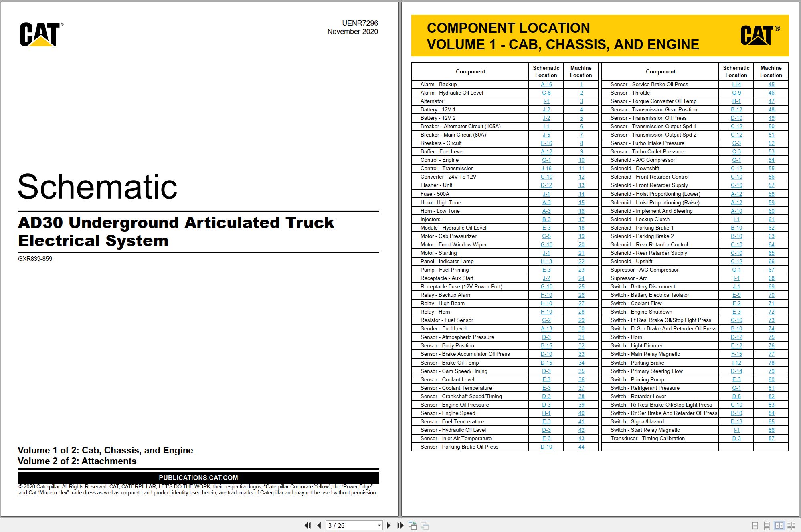Viewport: 801px width, 532px height.
Task: Open schematic link D-12 for Flasher - Unit
Action: click(546, 185)
